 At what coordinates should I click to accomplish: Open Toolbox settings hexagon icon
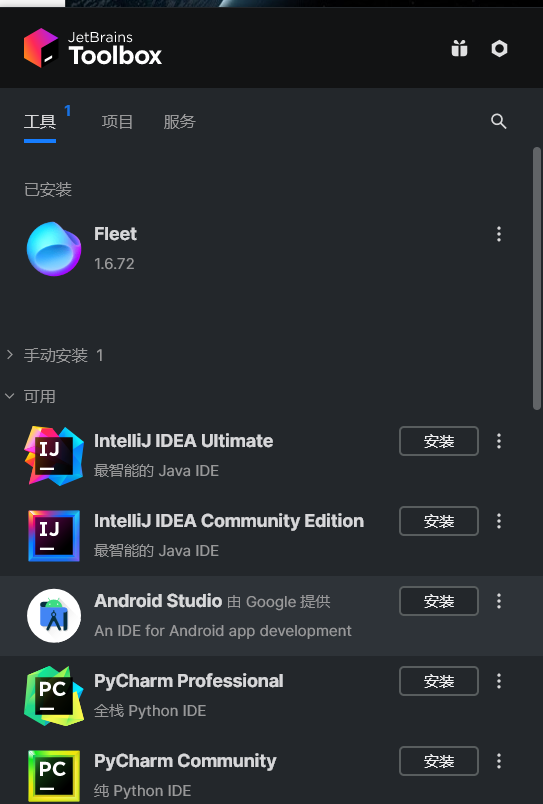pyautogui.click(x=499, y=48)
